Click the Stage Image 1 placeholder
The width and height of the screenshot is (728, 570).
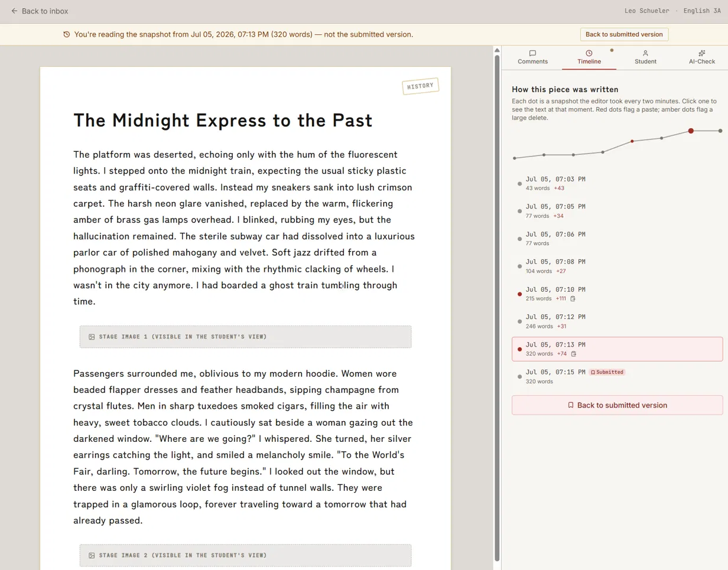tap(245, 337)
